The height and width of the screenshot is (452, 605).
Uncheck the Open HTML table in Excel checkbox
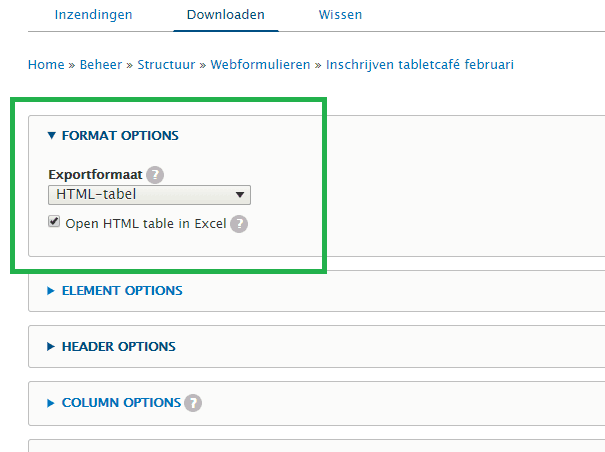[x=54, y=223]
